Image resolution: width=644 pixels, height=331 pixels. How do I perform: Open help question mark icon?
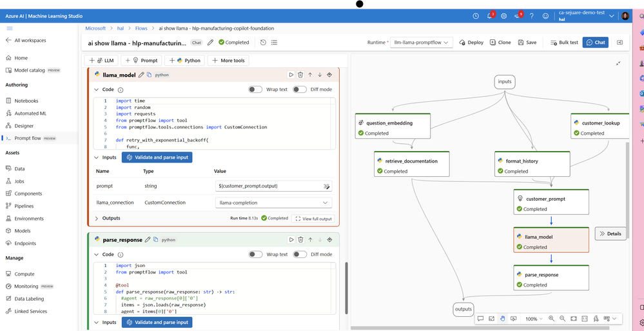(x=531, y=16)
